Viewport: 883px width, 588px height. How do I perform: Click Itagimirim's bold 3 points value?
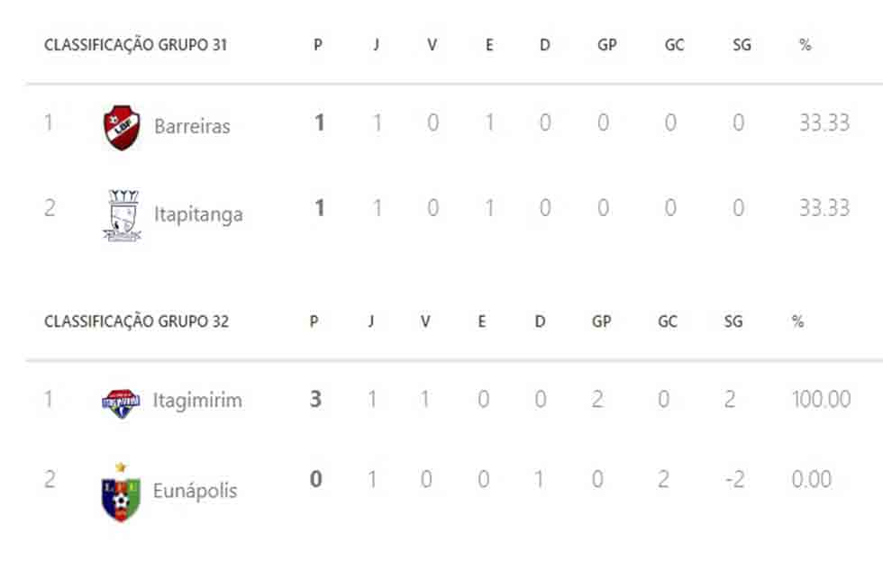point(316,399)
